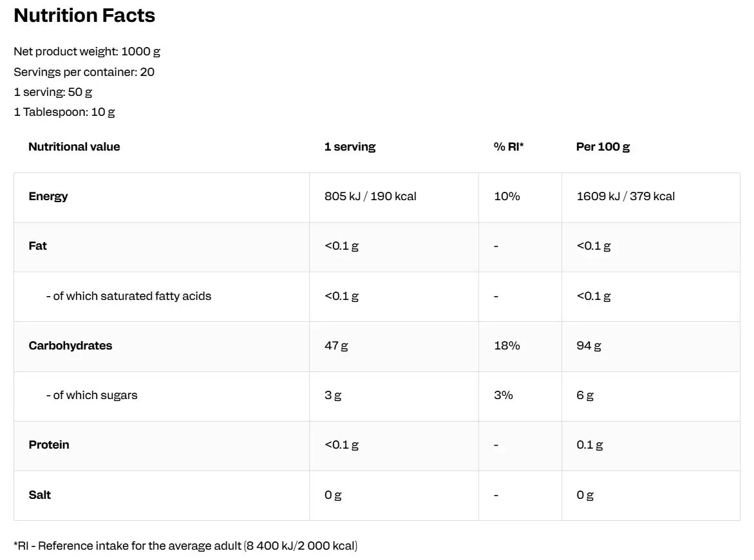Image resolution: width=754 pixels, height=560 pixels.
Task: Select the Servings per container text
Action: (x=84, y=72)
